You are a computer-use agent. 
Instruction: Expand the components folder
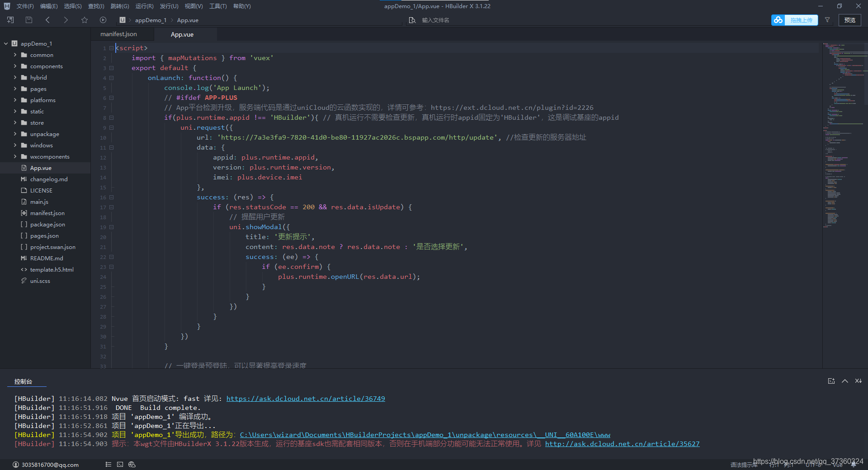15,66
